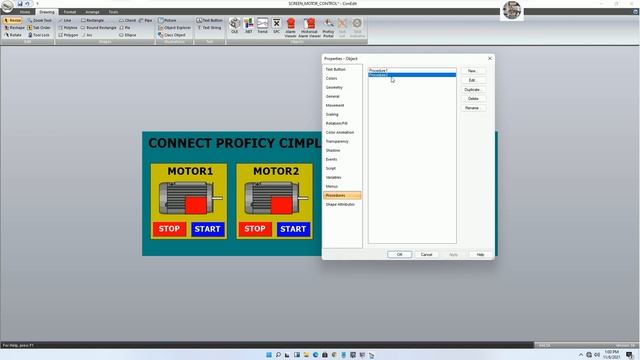This screenshot has width=640, height=360.
Task: Click Duplicate procedure button
Action: tap(473, 89)
